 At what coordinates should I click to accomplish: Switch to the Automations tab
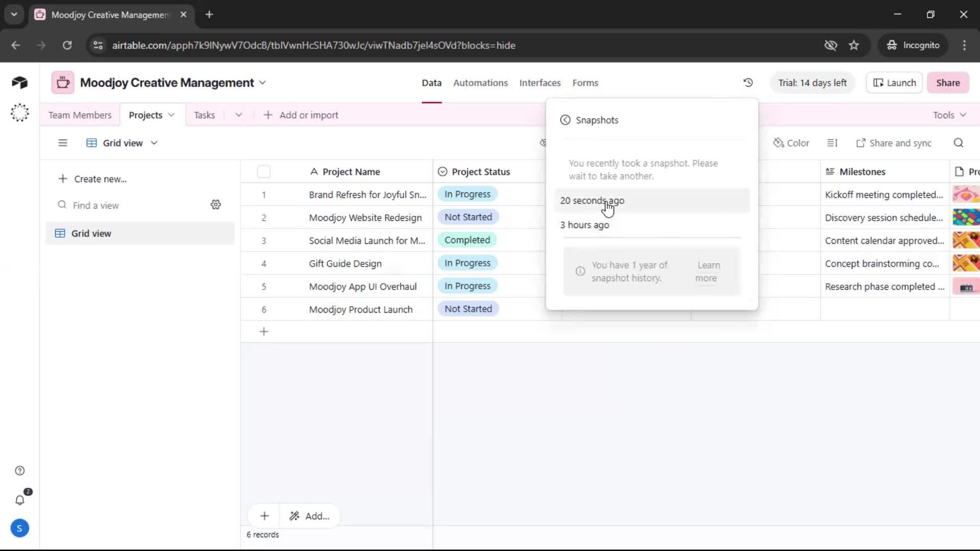pyautogui.click(x=480, y=83)
